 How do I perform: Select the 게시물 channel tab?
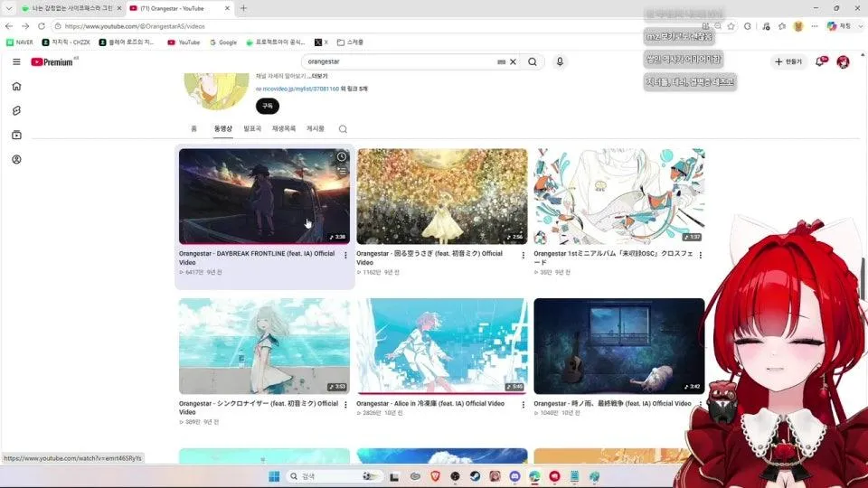pos(315,128)
